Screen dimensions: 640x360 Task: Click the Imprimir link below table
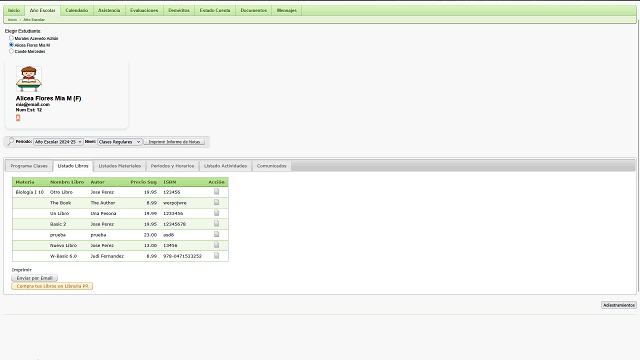[x=21, y=270]
